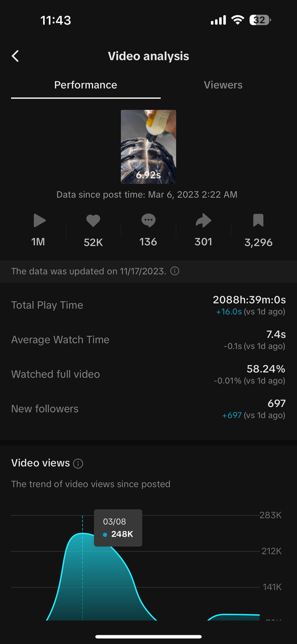This screenshot has width=297, height=644.
Task: Tap the bookmark saves icon
Action: tap(258, 221)
